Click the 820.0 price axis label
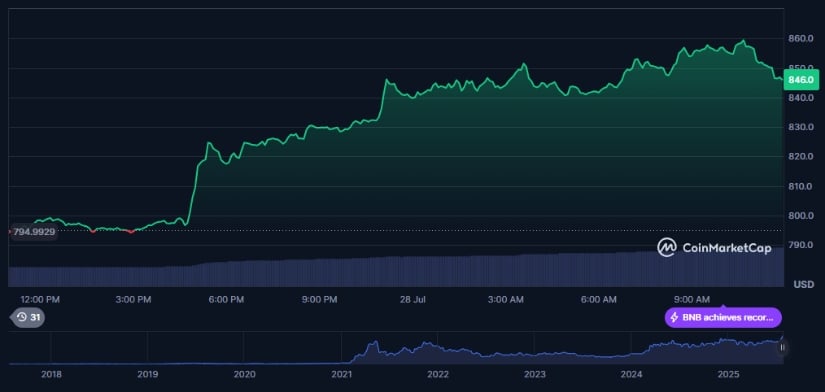Viewport: 825px width, 392px height. tap(801, 156)
